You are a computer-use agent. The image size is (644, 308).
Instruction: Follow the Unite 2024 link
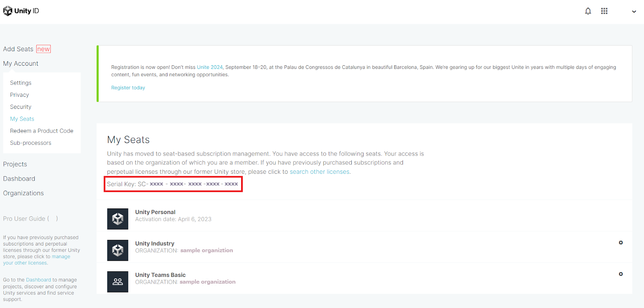209,67
